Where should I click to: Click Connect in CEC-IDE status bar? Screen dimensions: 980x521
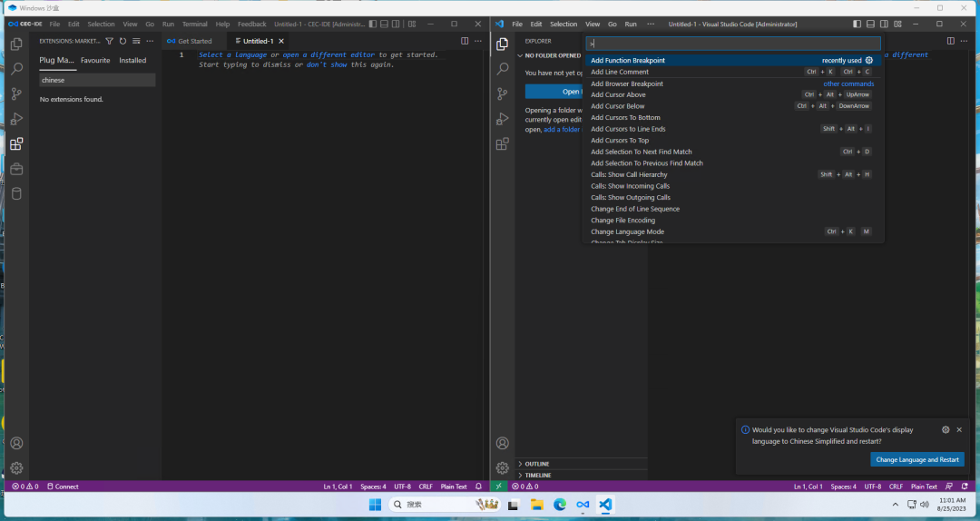[x=64, y=486]
